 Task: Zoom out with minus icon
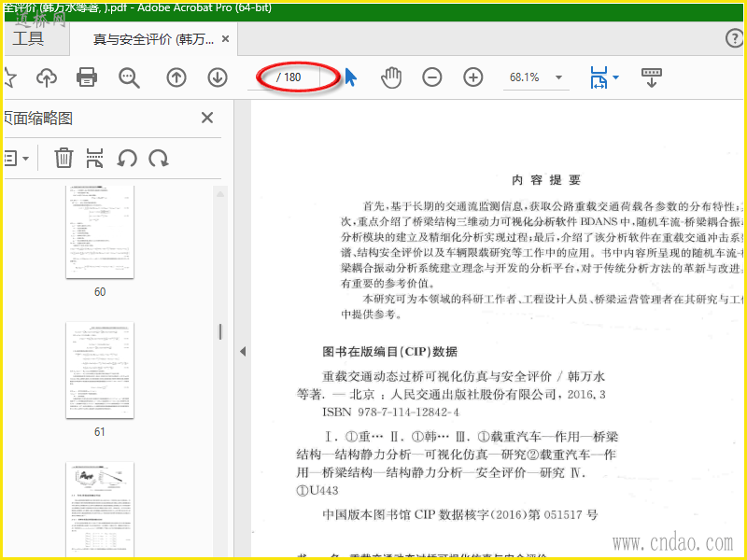pyautogui.click(x=432, y=77)
